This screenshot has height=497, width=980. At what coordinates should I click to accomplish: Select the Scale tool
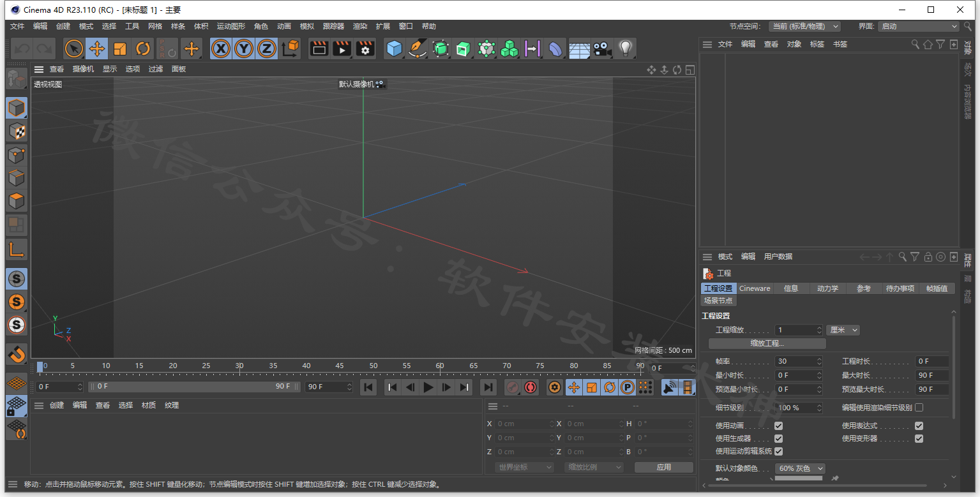click(x=120, y=48)
